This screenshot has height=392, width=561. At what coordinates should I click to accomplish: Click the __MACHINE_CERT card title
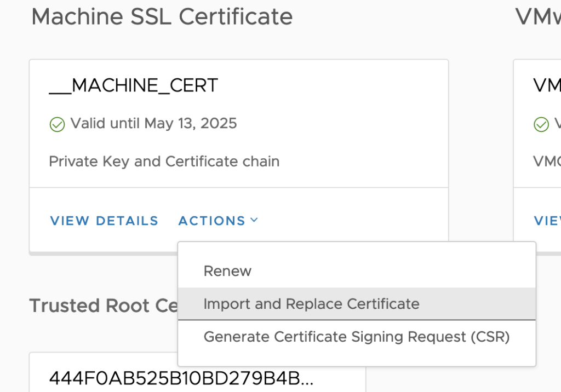(x=134, y=85)
